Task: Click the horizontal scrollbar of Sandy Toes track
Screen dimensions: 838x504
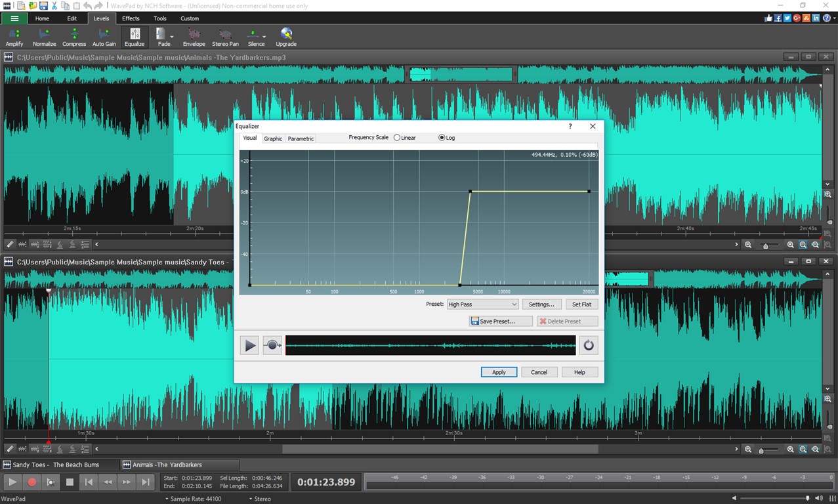Action: pyautogui.click(x=440, y=450)
